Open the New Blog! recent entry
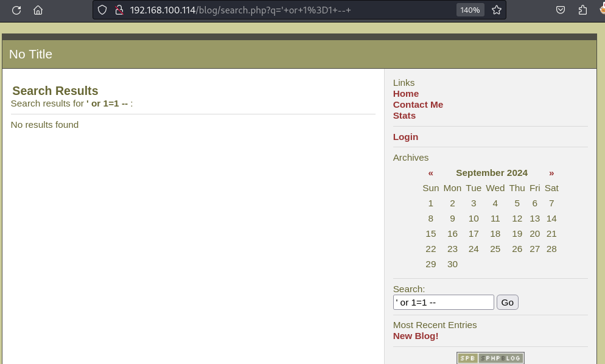605x364 pixels. pos(415,336)
